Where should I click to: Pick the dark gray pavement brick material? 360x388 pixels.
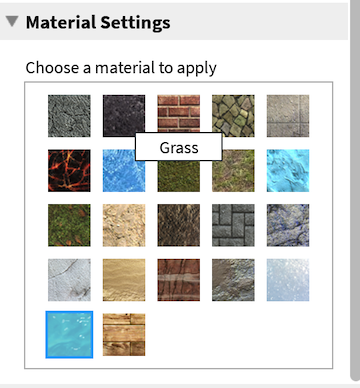click(233, 225)
